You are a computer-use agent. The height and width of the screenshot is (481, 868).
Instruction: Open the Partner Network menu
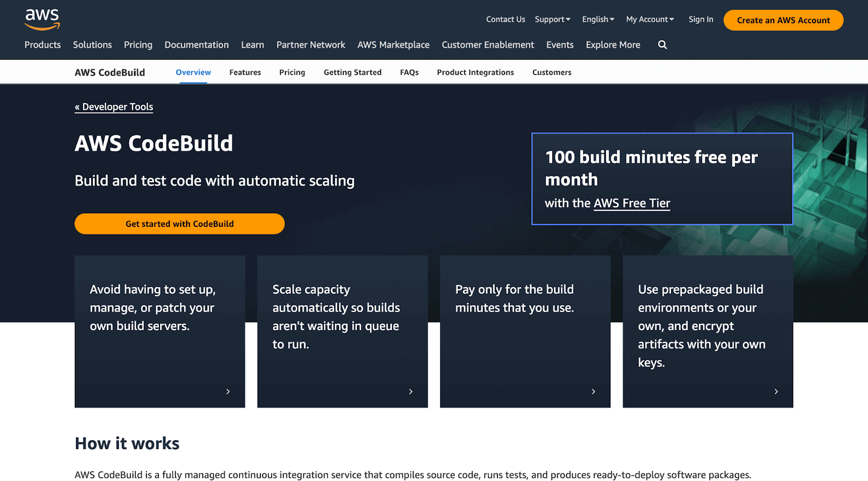(x=311, y=45)
